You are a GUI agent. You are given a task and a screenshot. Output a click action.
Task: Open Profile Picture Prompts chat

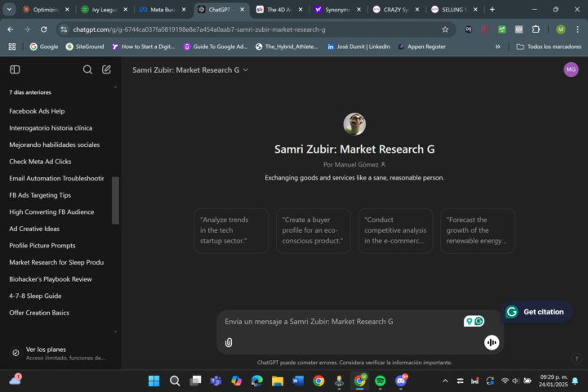click(42, 245)
